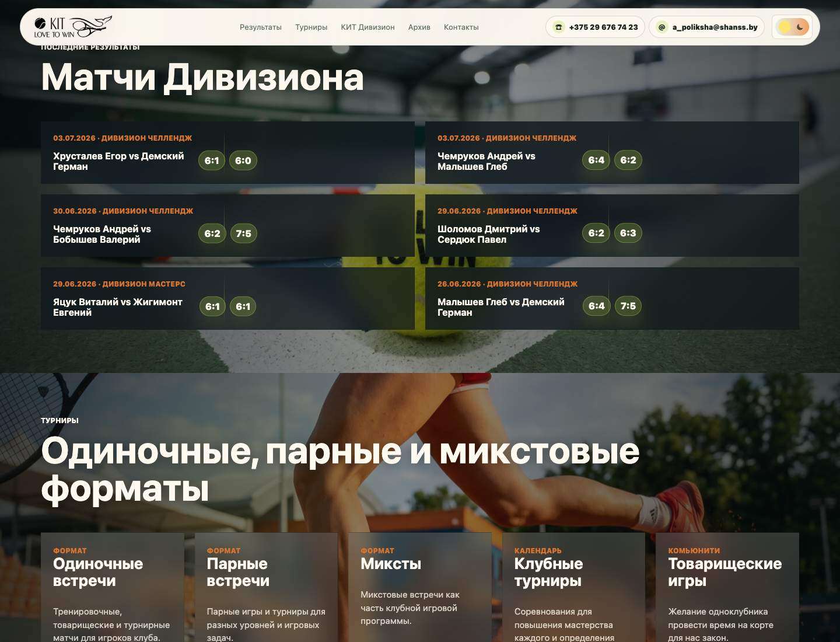Viewport: 840px width, 642px height.
Task: Click 6:2 score in Чемруков vs Бобышев match
Action: (x=212, y=233)
